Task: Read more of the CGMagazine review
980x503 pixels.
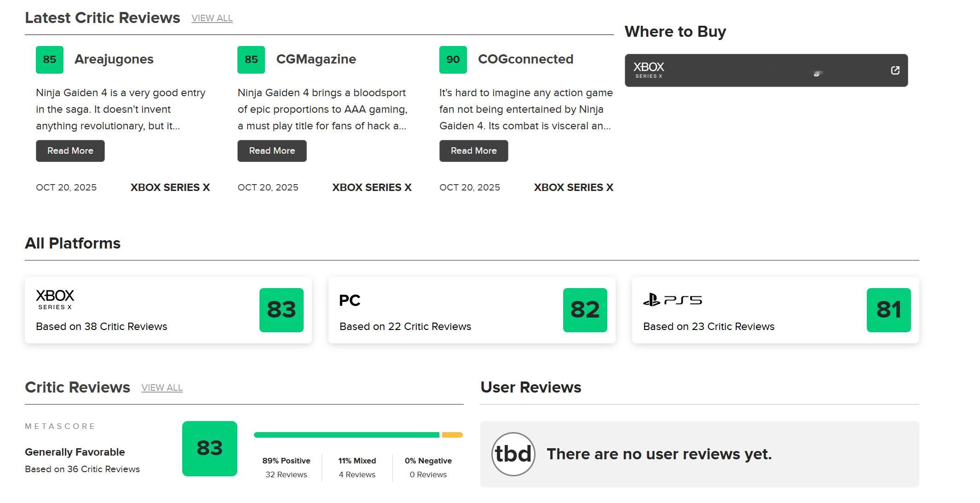Action: click(272, 151)
